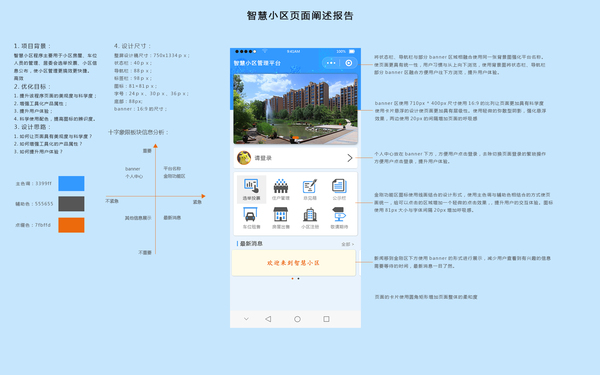Select the second dark carousel dot

coord(298,279)
